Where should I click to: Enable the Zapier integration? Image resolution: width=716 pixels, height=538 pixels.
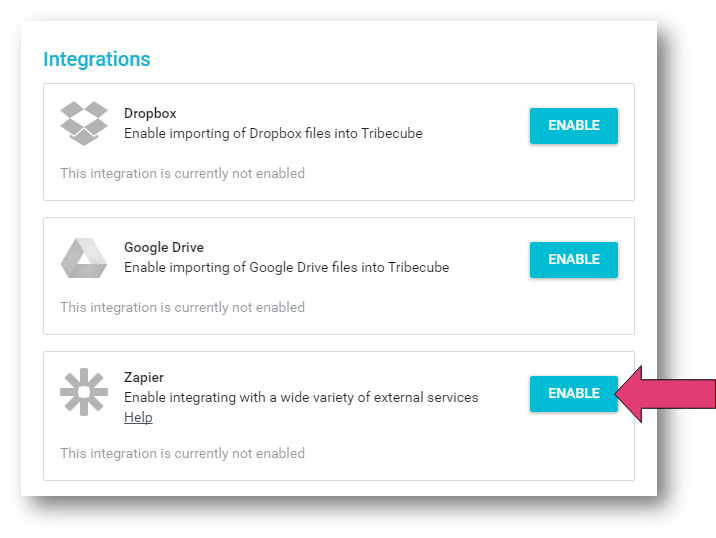click(x=574, y=394)
